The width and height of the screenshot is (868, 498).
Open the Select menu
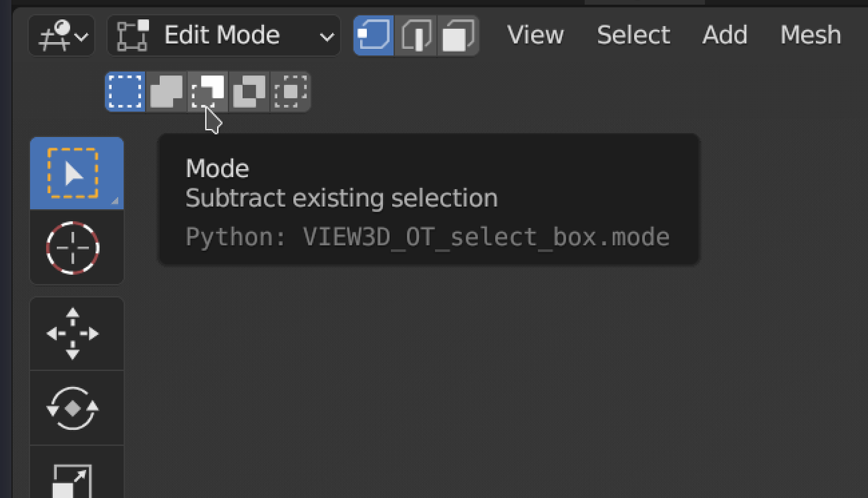(633, 35)
